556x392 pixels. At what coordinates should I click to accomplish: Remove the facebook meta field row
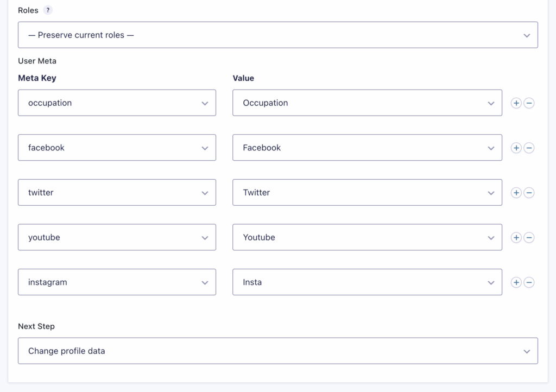coord(529,147)
